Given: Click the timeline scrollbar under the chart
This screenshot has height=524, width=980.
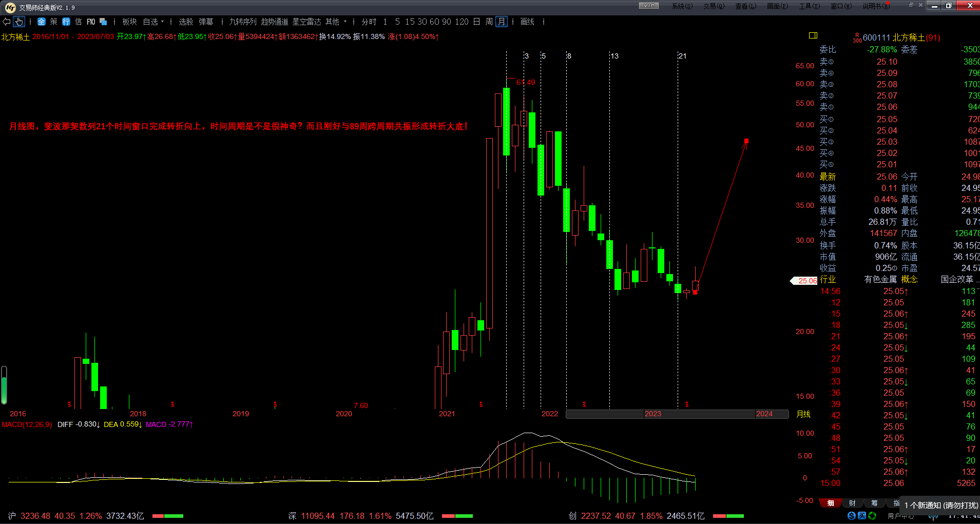Looking at the screenshot, I should pos(677,414).
